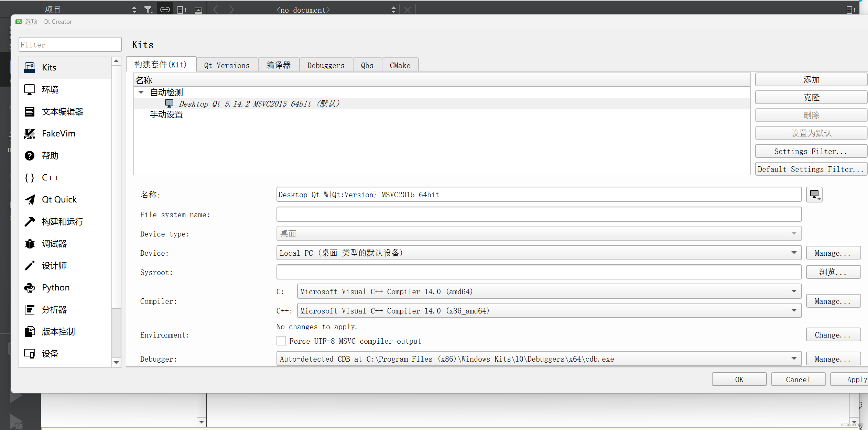
Task: Collapse the 自动检测 tree group
Action: (x=141, y=92)
